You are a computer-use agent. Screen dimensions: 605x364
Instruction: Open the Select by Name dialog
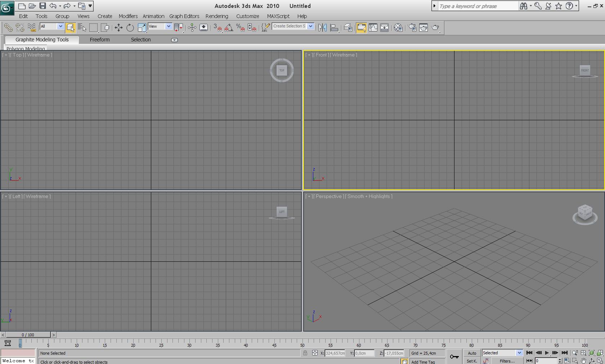click(x=82, y=27)
